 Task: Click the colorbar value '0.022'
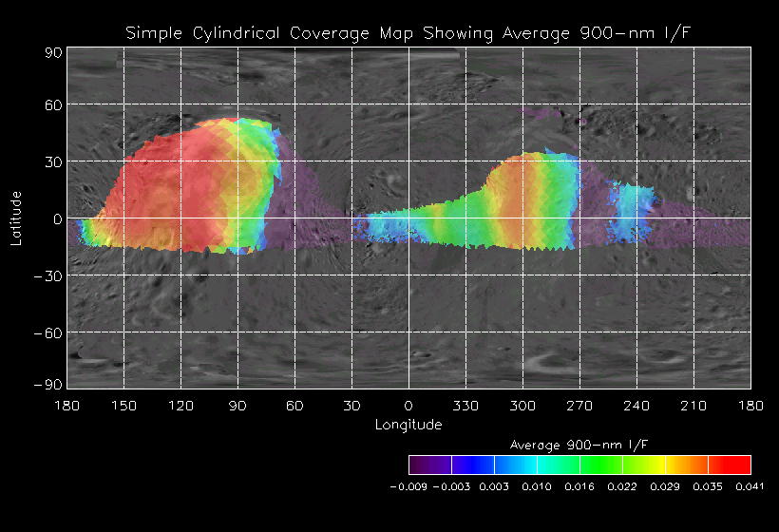622,486
